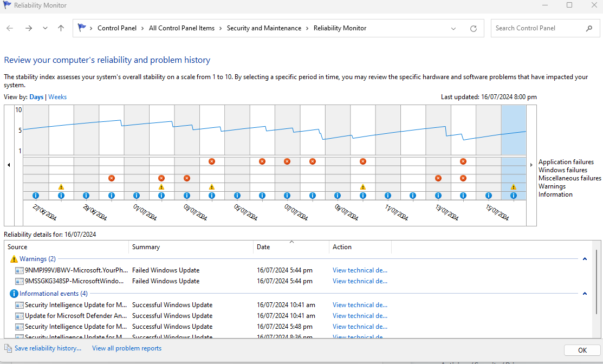Click the warning triangle on 10/07/2024
Viewport: 603px width, 364px height.
pyautogui.click(x=362, y=187)
